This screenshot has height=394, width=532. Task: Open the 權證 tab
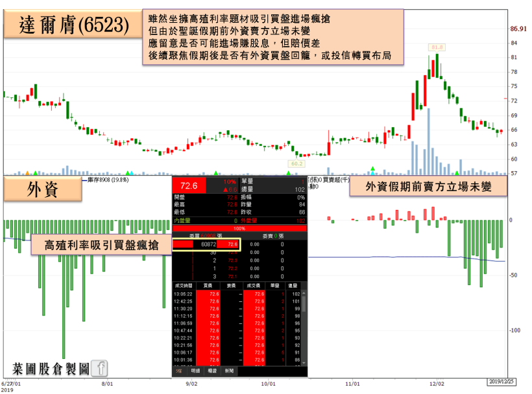(212, 371)
